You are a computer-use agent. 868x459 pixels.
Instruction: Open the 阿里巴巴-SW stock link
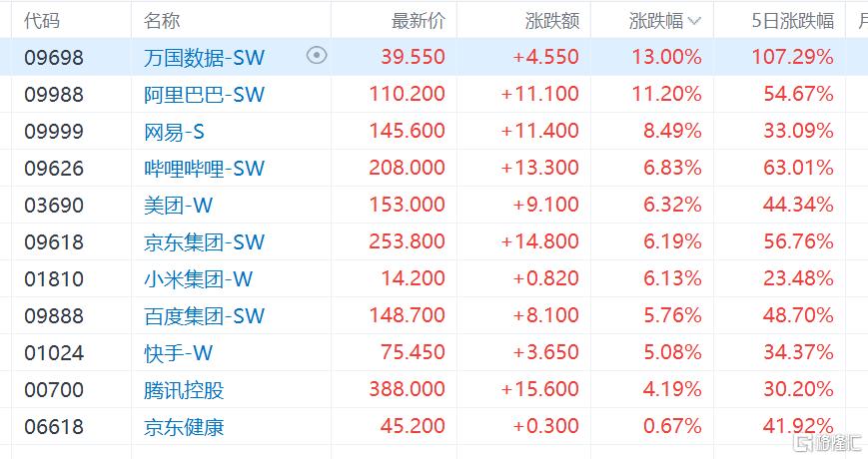pos(205,95)
